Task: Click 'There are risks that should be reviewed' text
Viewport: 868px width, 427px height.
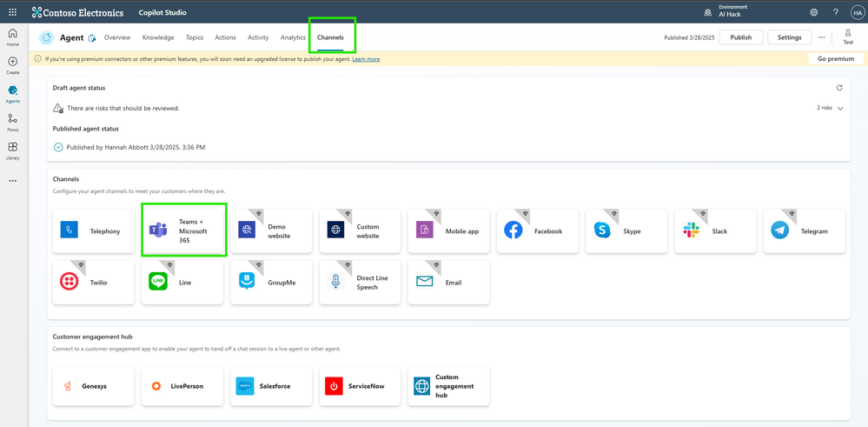Action: click(123, 108)
